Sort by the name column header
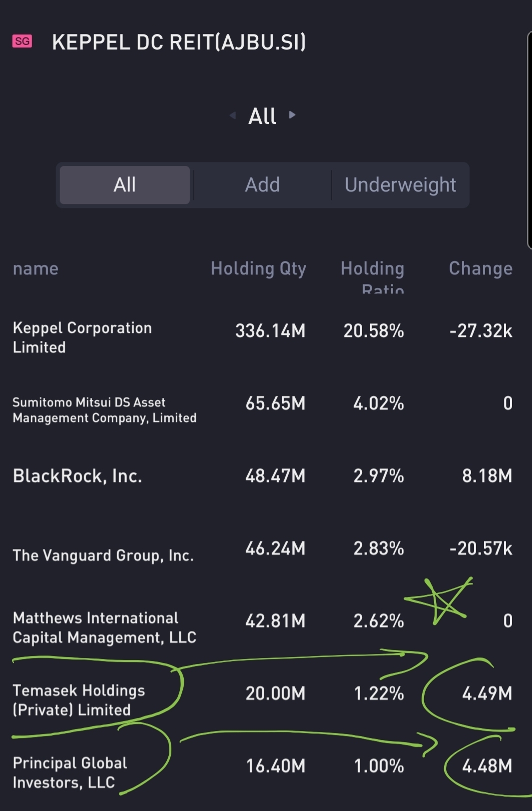The height and width of the screenshot is (811, 532). pos(35,268)
